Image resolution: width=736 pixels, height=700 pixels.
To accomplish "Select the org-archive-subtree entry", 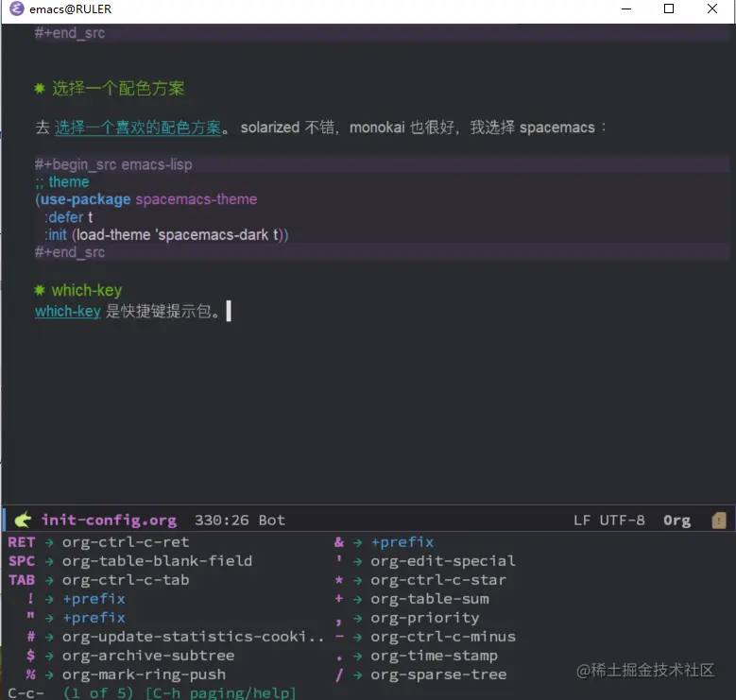I will (148, 656).
